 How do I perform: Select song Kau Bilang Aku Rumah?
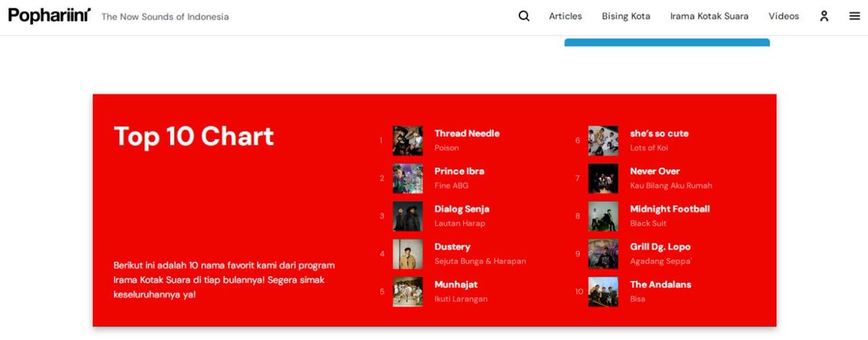click(671, 185)
